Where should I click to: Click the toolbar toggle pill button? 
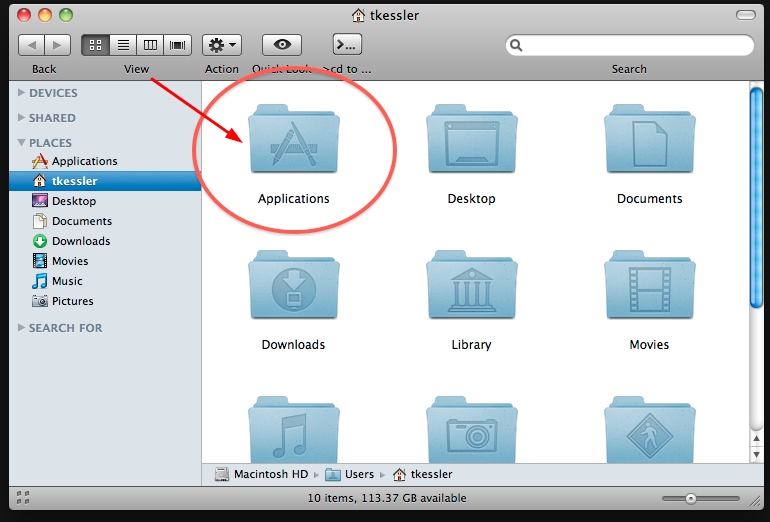(745, 15)
